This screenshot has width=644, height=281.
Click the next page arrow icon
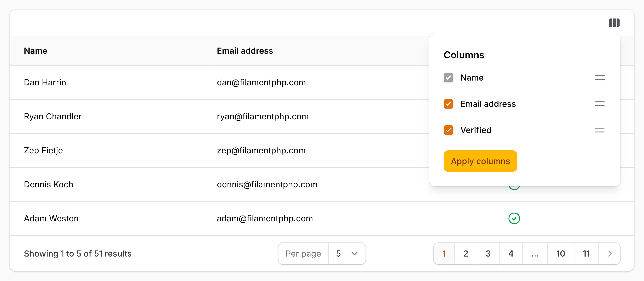tap(609, 254)
